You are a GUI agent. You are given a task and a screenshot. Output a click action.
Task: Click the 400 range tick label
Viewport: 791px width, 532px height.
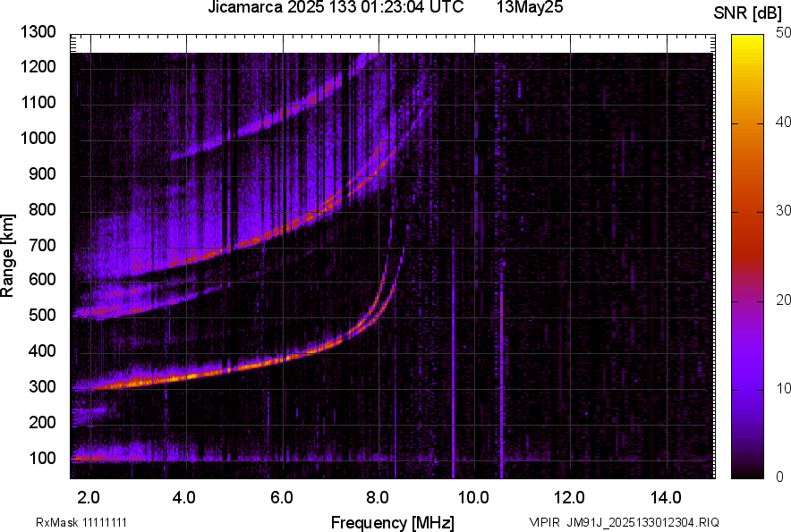coord(42,350)
